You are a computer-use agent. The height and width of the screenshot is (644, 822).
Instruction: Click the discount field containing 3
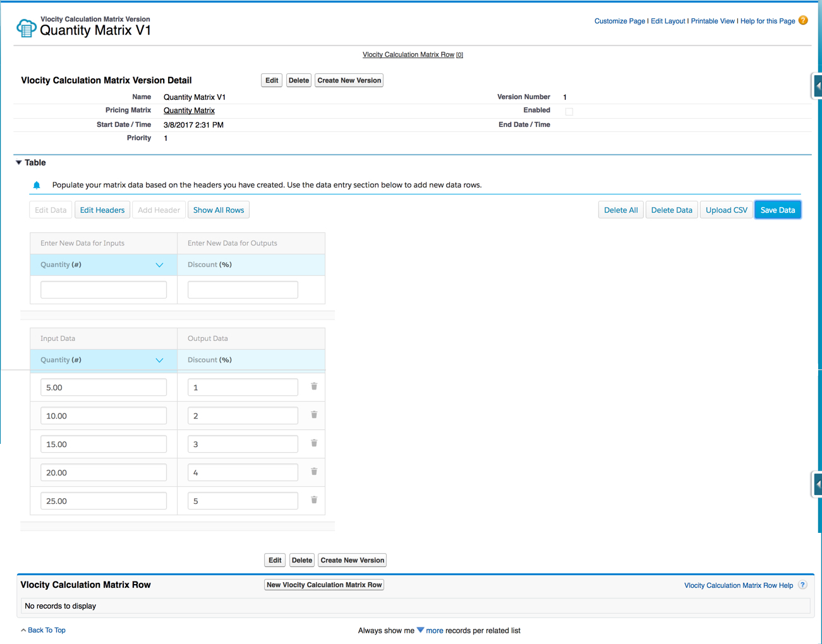(243, 444)
